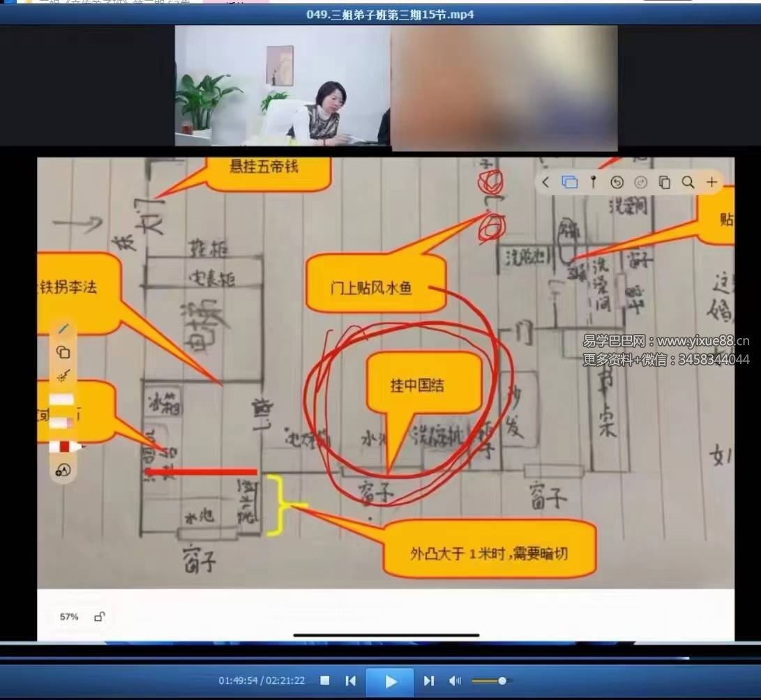
Task: Choose the eraser with pink tip
Action: click(x=63, y=423)
